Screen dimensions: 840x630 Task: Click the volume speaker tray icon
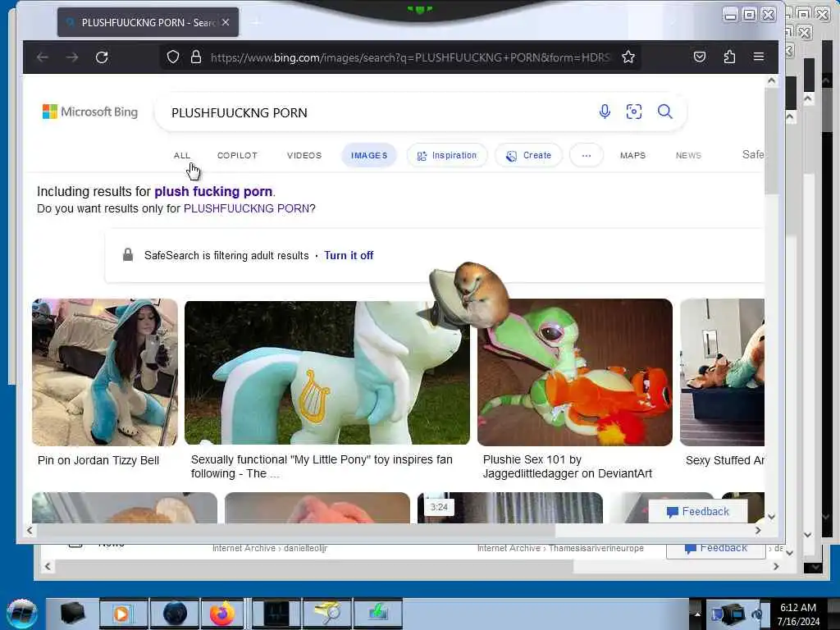[x=758, y=614]
